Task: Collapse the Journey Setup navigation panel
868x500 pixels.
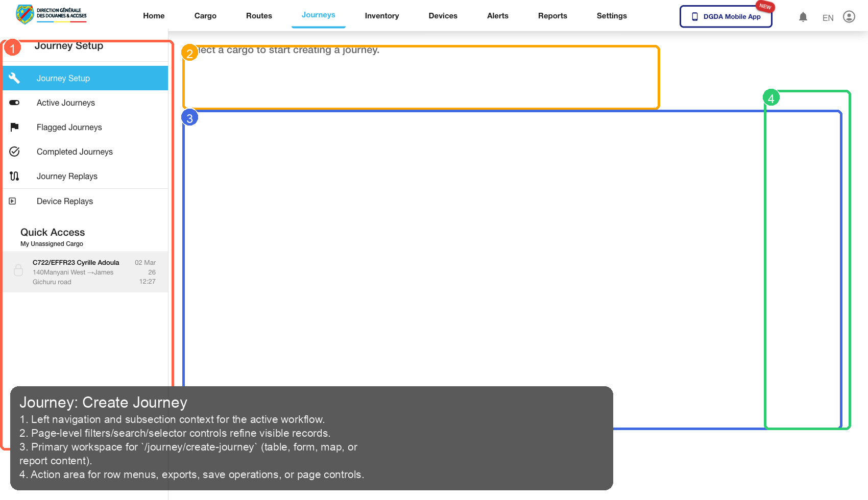Action: [68, 45]
